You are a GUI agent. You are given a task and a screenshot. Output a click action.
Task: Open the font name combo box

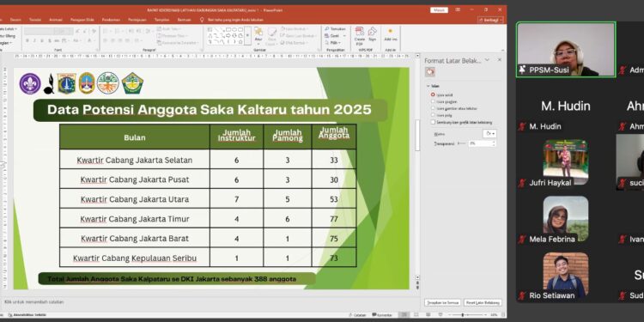tap(39, 31)
